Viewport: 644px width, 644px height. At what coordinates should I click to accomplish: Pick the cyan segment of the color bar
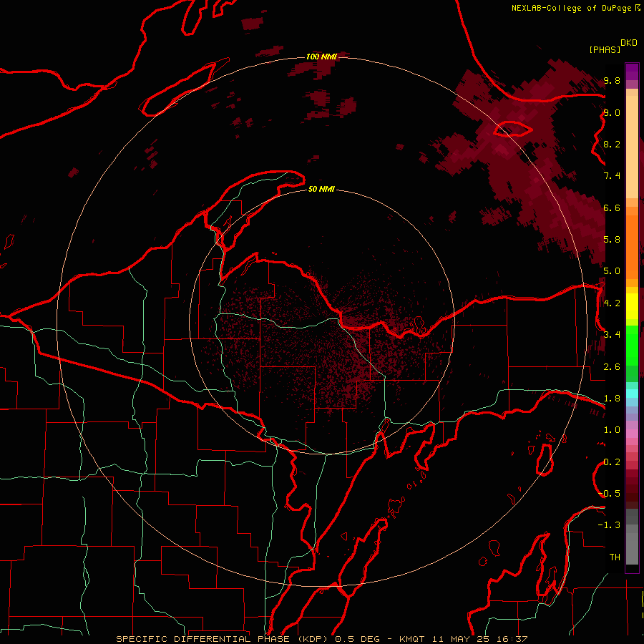tap(632, 394)
